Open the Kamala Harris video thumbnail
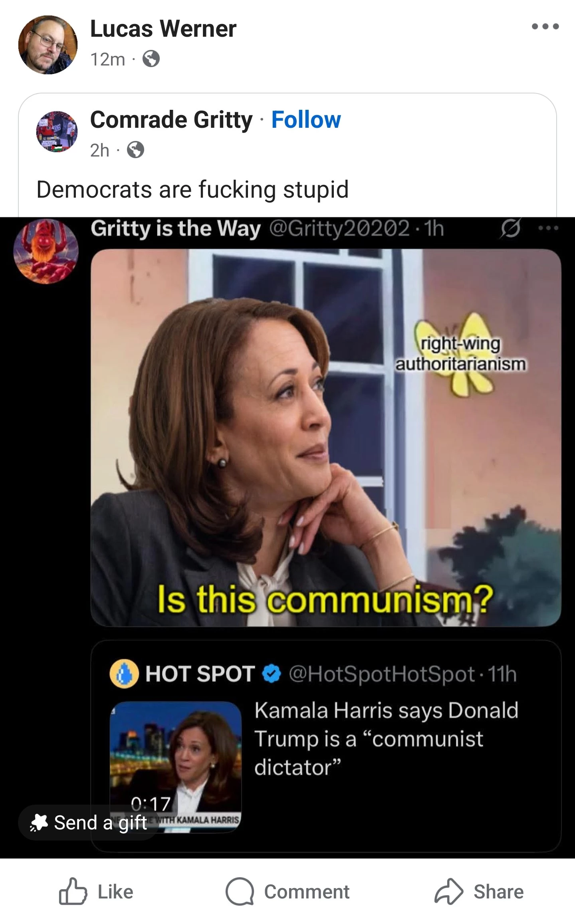 coord(176,767)
